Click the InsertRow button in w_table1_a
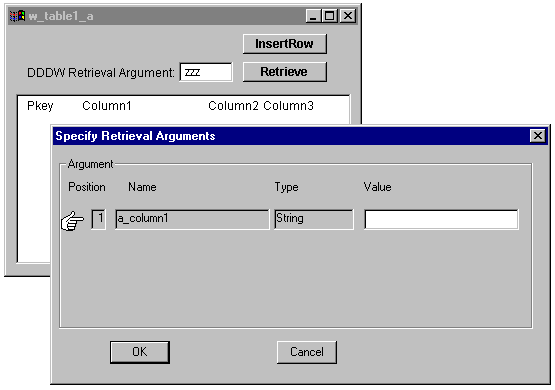This screenshot has width=555, height=390. pos(285,44)
